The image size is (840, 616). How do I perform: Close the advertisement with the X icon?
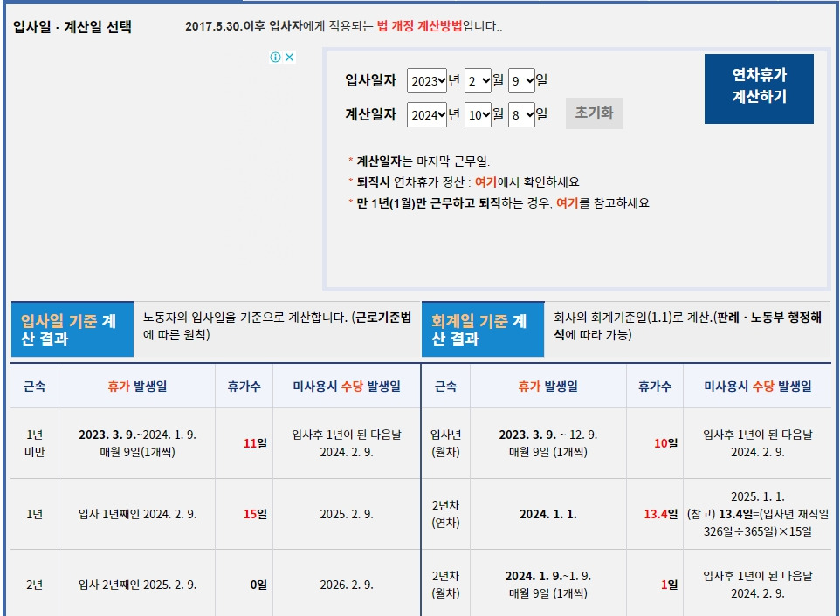pyautogui.click(x=289, y=58)
